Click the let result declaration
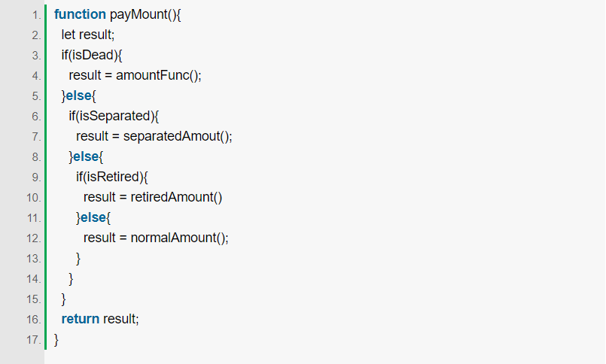This screenshot has height=364, width=606. click(88, 35)
